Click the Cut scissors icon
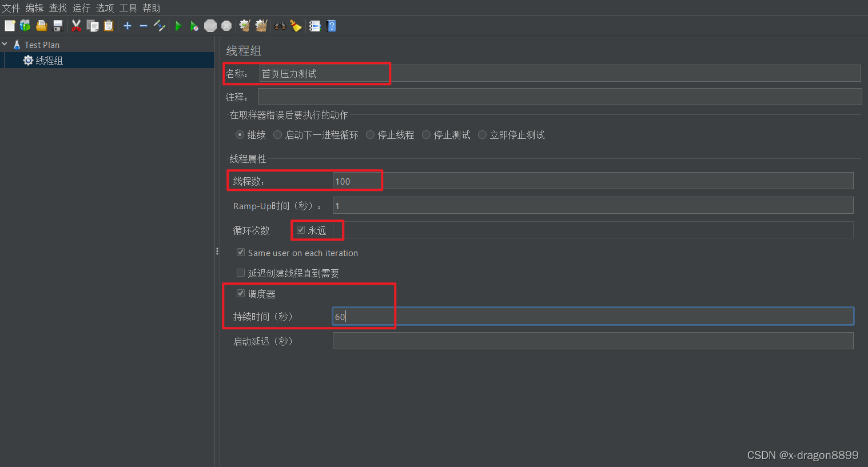The width and height of the screenshot is (868, 467). [76, 26]
